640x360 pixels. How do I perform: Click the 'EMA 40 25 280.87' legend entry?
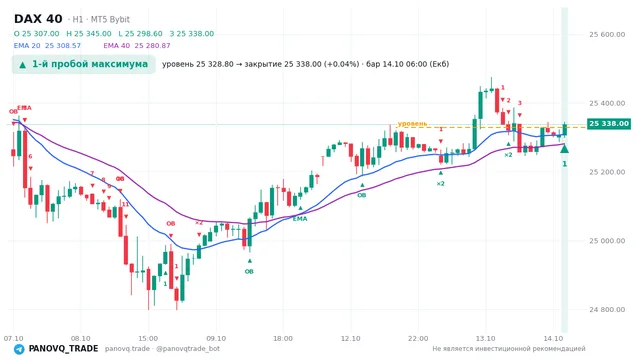point(137,45)
